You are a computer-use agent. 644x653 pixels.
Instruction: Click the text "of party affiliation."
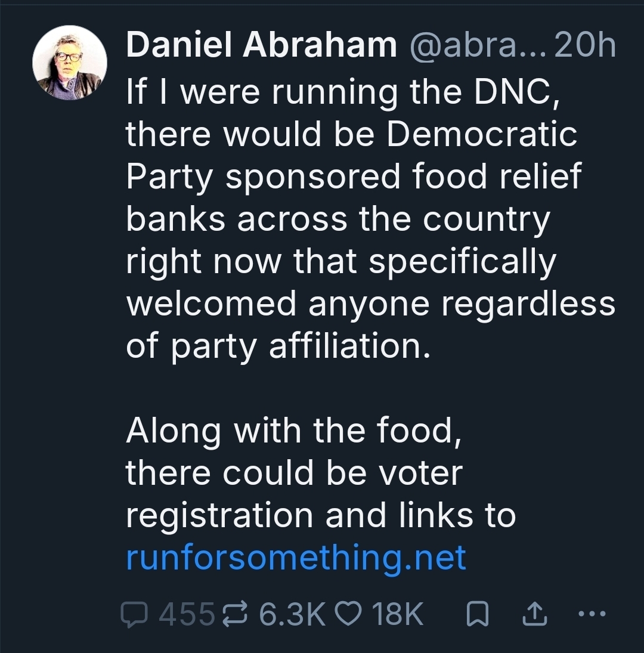278,346
